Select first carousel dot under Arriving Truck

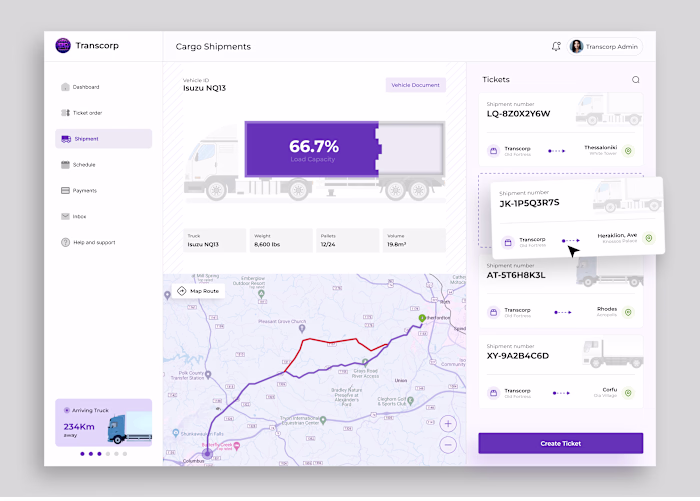pos(82,454)
